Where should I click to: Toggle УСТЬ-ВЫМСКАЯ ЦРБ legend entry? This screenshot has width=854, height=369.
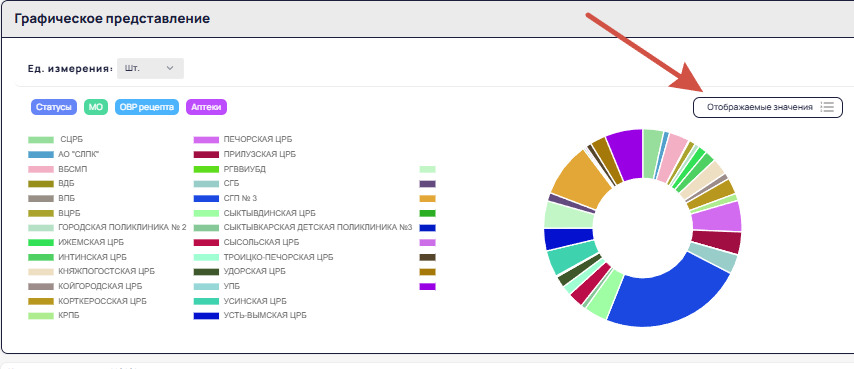(x=250, y=316)
